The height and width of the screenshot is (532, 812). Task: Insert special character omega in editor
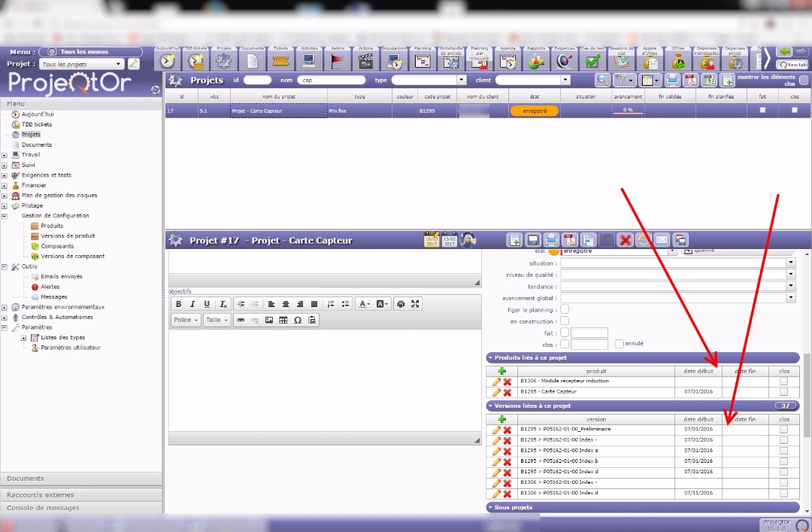click(x=298, y=321)
